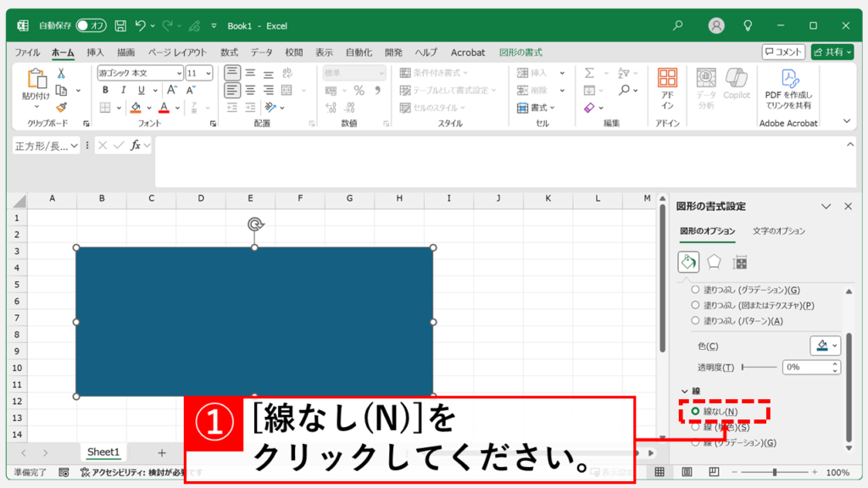868x488 pixels.
Task: Click the Italic formatting icon
Action: [124, 91]
